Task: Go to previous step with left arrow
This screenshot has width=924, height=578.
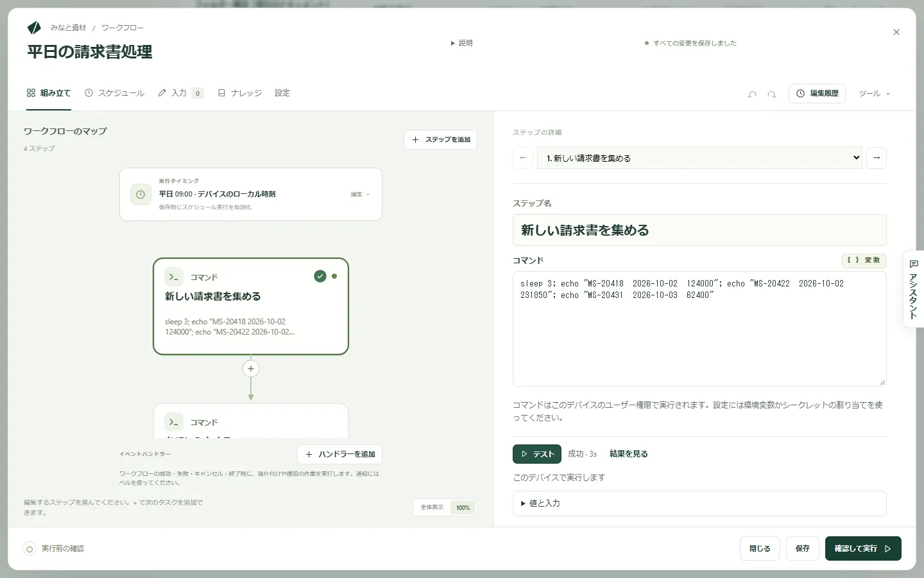Action: 523,158
